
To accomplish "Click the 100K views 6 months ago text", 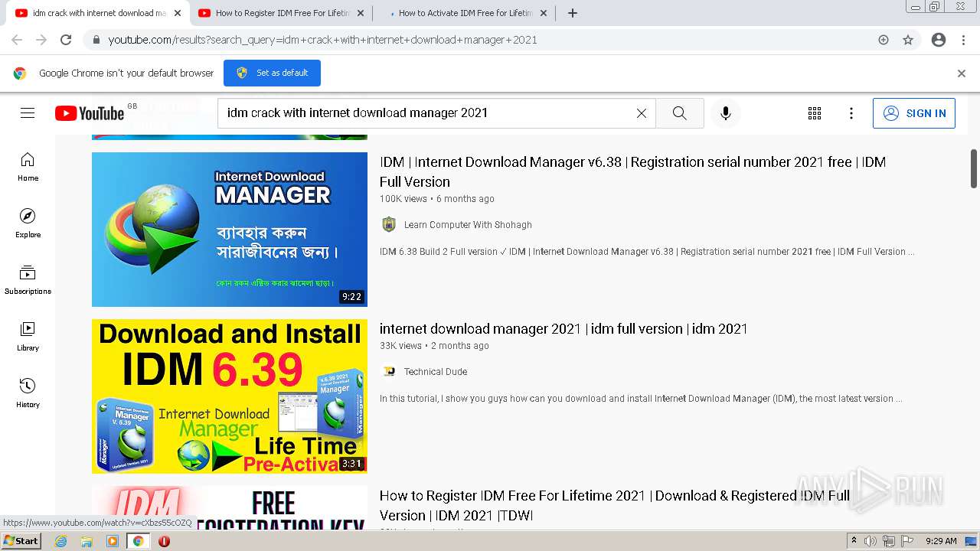I will (437, 199).
